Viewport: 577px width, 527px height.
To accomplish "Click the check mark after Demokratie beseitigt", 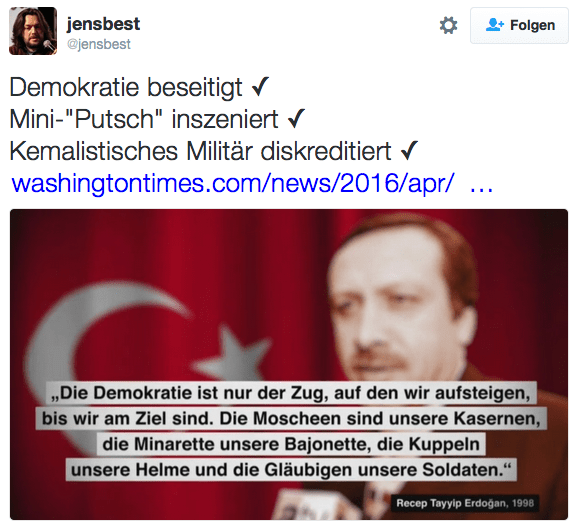I will 260,87.
